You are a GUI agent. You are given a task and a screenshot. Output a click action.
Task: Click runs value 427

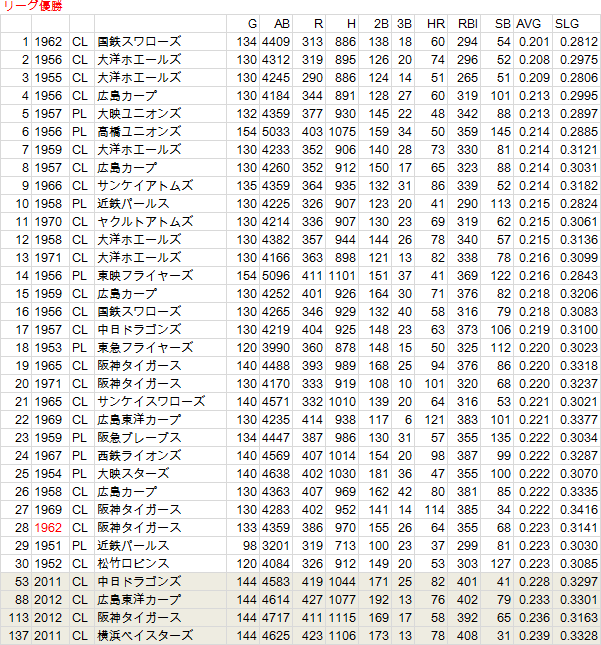coord(312,600)
